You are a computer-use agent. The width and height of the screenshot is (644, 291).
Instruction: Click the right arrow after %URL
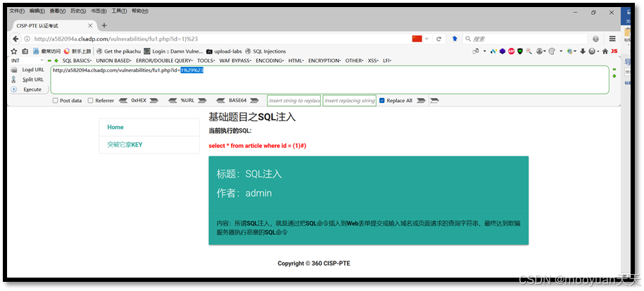201,100
